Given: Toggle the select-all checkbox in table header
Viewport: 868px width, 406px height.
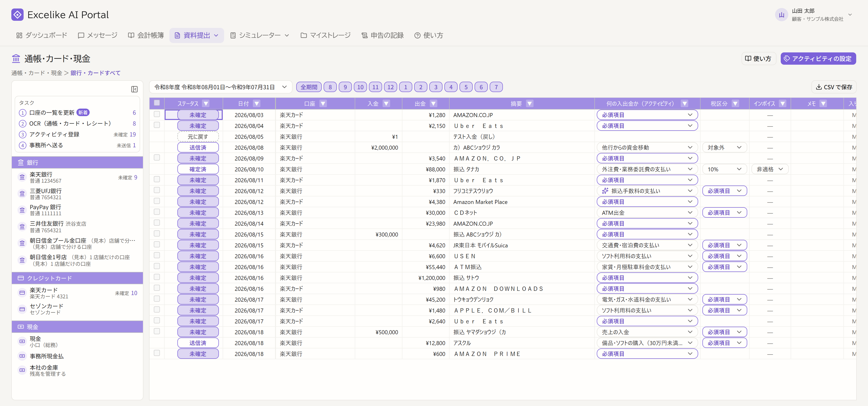Looking at the screenshot, I should [157, 103].
